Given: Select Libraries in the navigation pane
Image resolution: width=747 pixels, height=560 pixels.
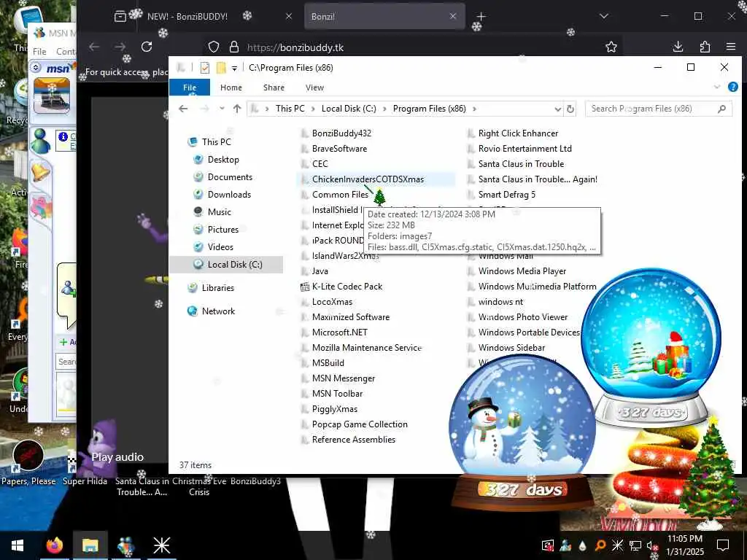Looking at the screenshot, I should [x=217, y=287].
